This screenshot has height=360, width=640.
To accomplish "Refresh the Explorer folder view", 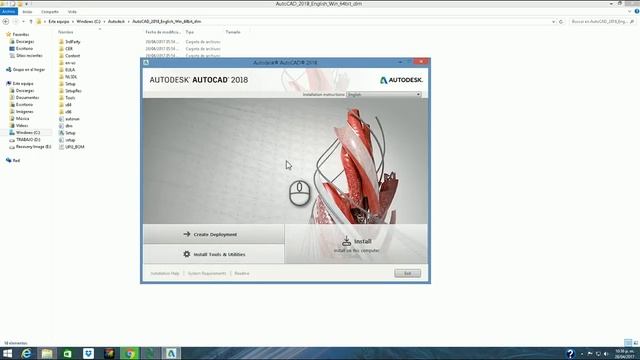I will (561, 22).
